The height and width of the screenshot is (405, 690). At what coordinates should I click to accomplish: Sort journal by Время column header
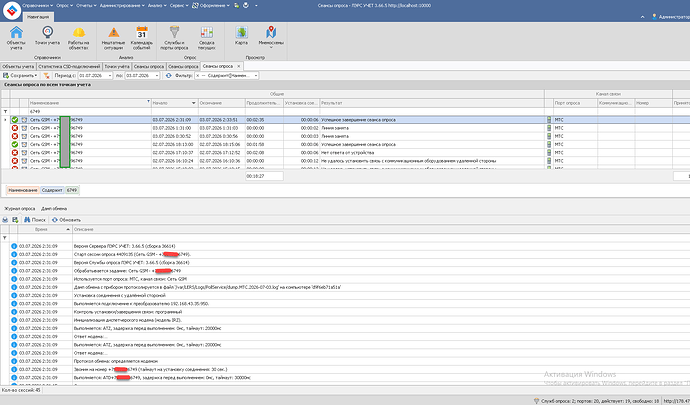pos(44,229)
